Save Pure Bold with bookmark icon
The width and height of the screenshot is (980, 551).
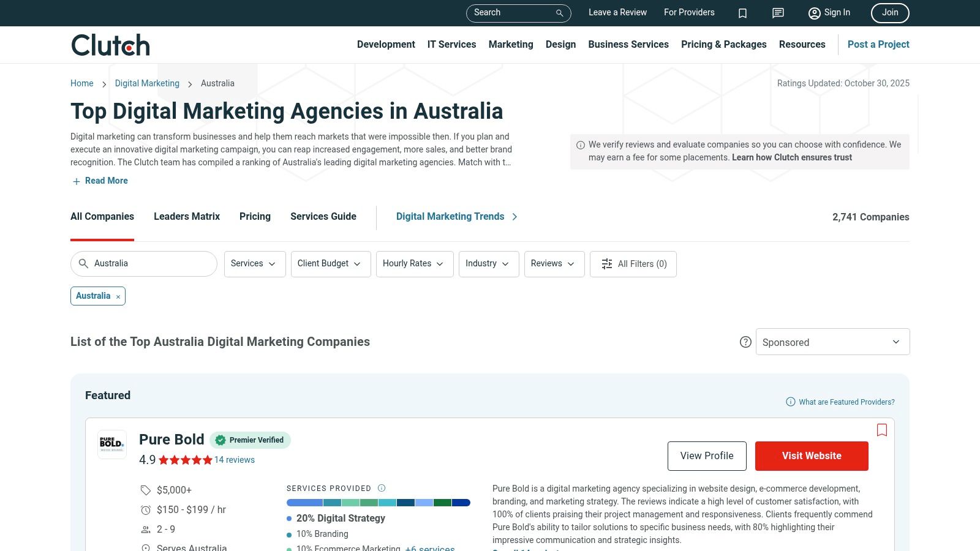[x=881, y=430]
